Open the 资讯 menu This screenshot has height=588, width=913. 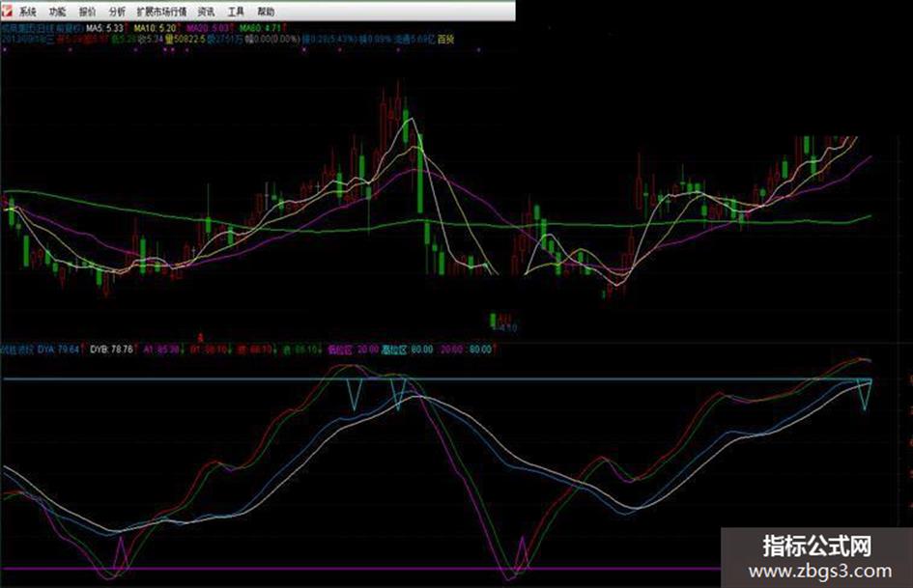206,12
